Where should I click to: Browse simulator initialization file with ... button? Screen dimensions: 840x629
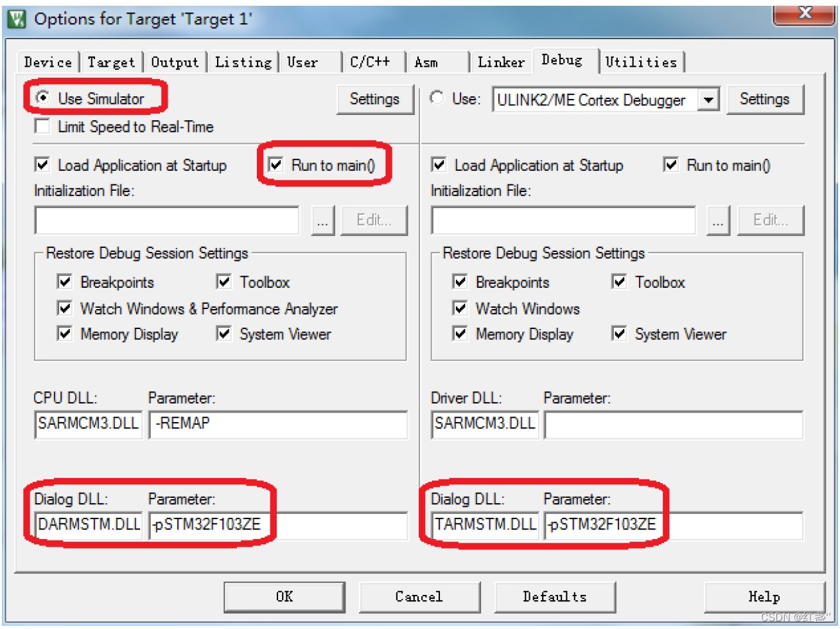323,220
